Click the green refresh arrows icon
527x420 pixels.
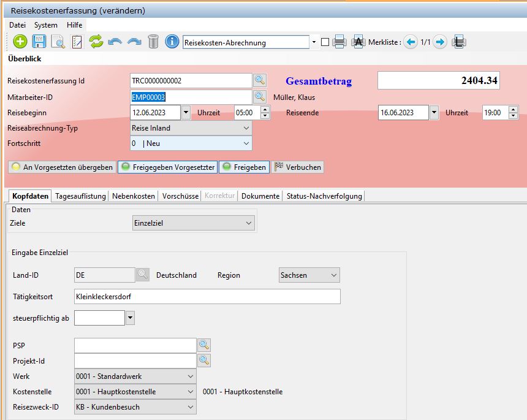pos(96,42)
